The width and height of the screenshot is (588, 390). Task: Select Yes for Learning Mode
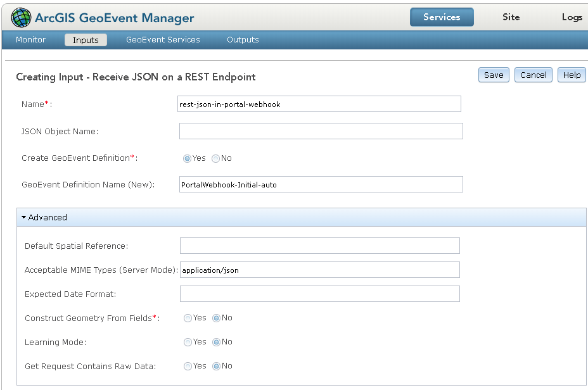click(188, 342)
